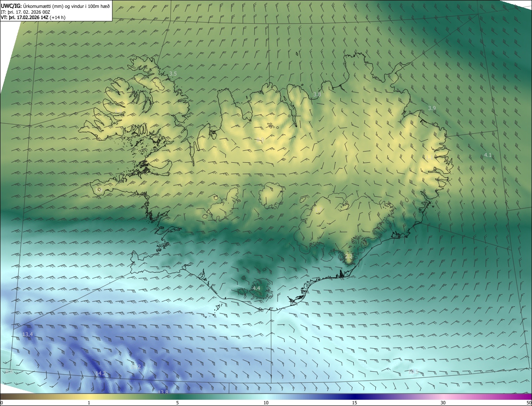Click the map value label "14.2"
The height and width of the screenshot is (406, 532).
(x=101, y=374)
